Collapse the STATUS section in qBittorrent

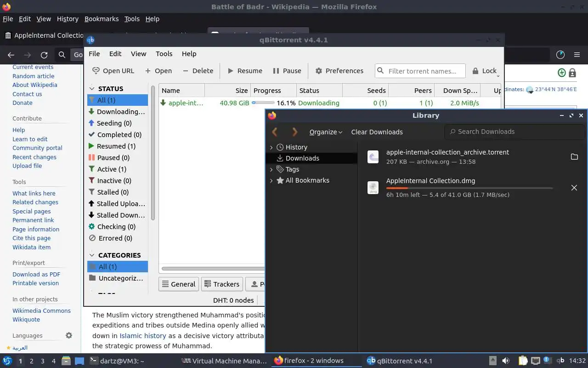pos(91,89)
